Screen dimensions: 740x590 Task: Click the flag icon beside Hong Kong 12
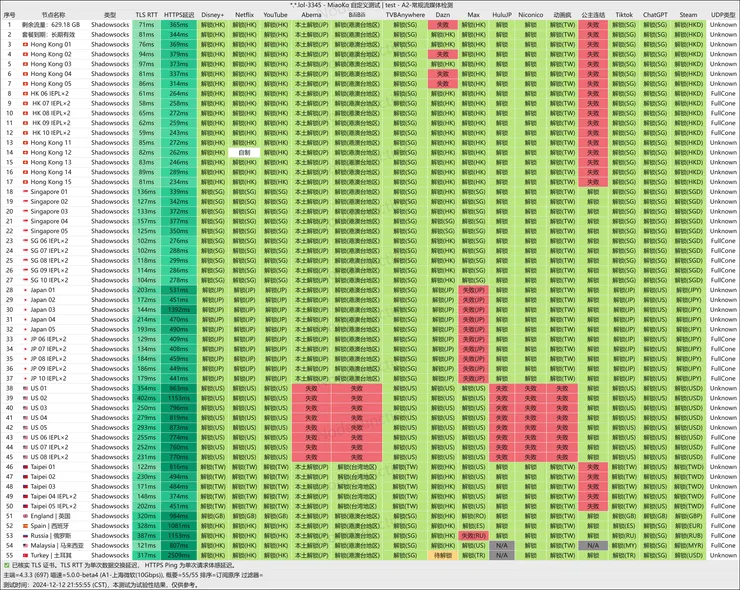point(25,152)
